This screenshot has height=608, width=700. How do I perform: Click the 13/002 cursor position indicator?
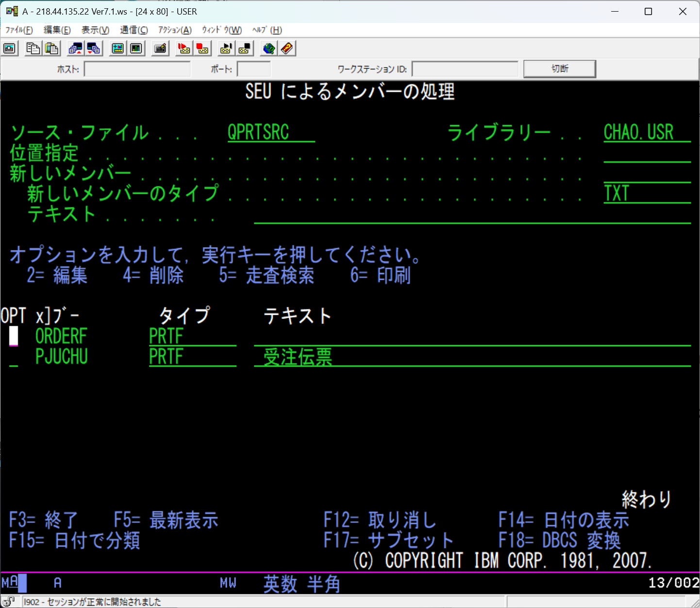tap(674, 583)
